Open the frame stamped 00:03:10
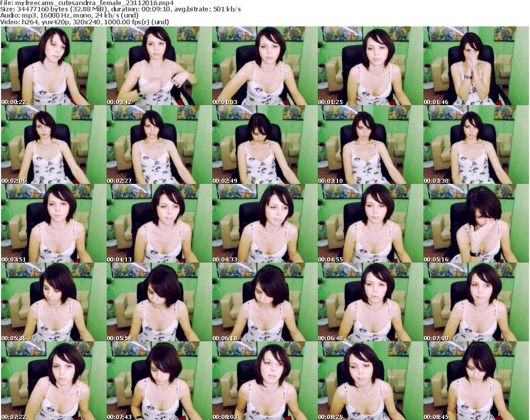Image resolution: width=530 pixels, height=420 pixels. point(370,144)
